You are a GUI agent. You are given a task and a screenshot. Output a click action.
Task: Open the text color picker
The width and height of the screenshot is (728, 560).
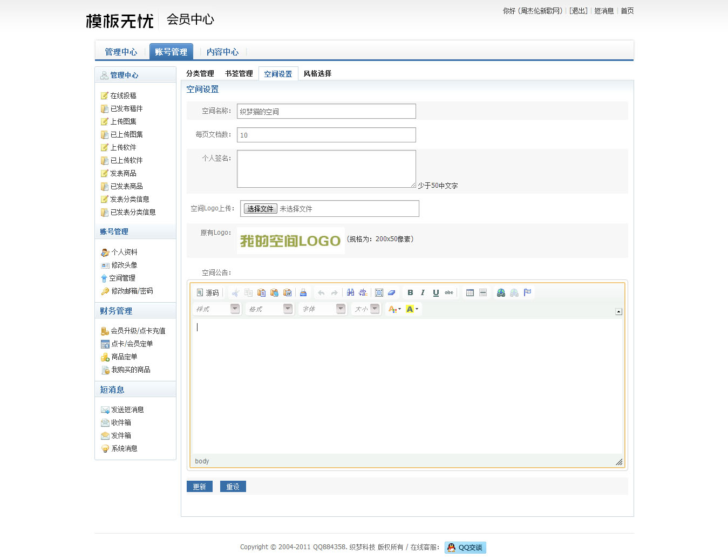click(x=394, y=309)
